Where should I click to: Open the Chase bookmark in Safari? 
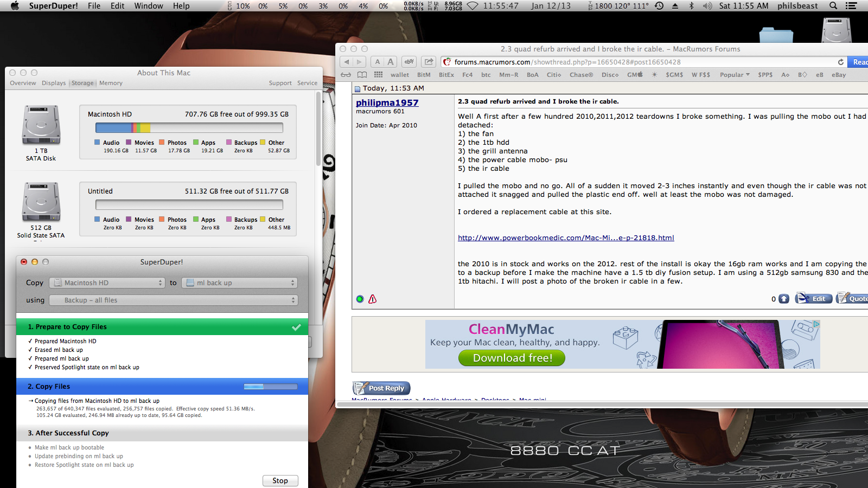pos(581,75)
